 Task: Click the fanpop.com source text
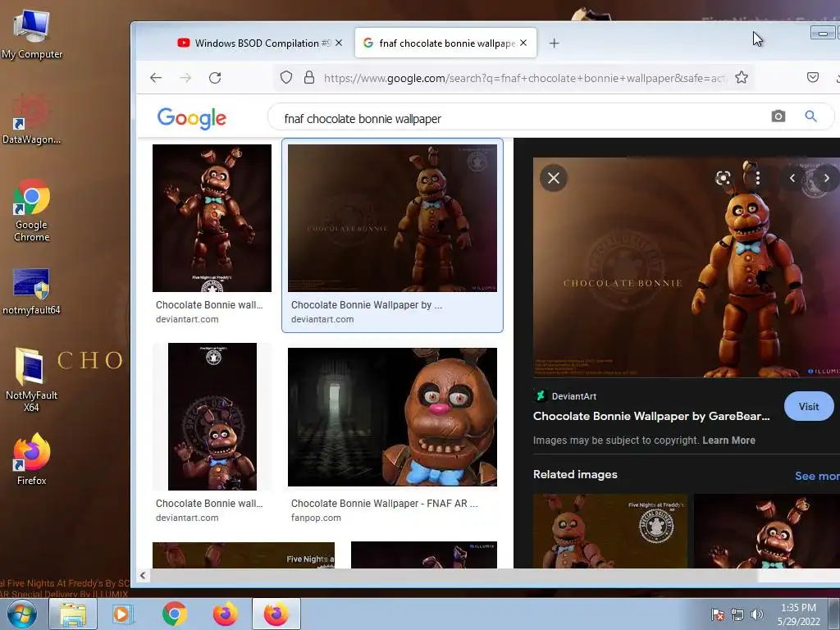pyautogui.click(x=316, y=518)
